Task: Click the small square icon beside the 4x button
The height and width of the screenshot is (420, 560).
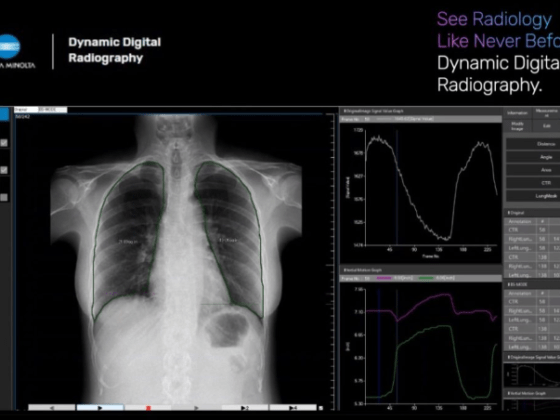Action: (321, 408)
